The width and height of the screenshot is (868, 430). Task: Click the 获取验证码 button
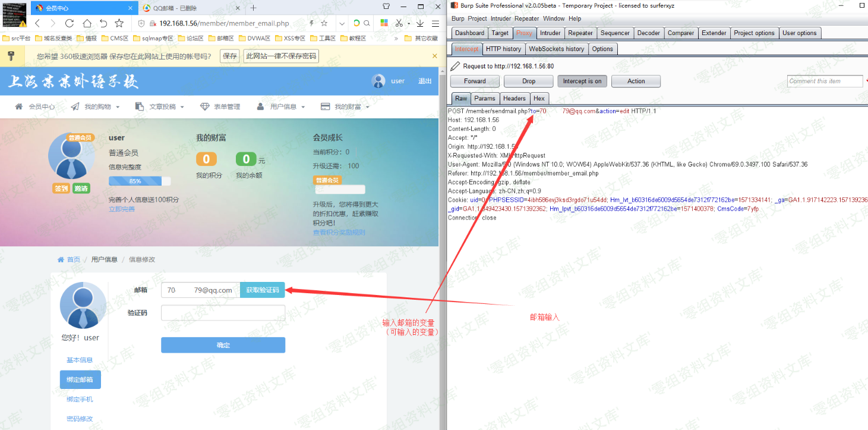262,290
